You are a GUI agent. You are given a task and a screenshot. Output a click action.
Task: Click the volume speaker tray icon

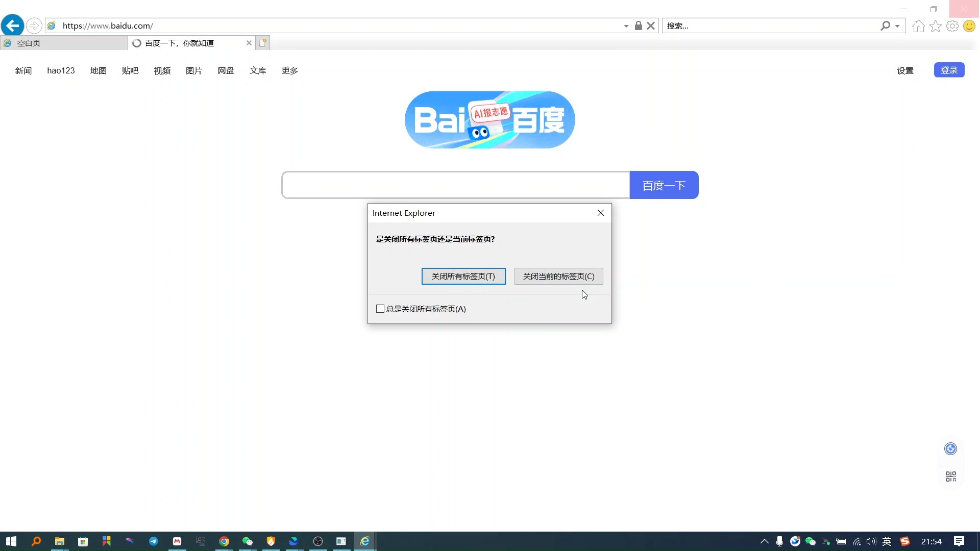[871, 541]
